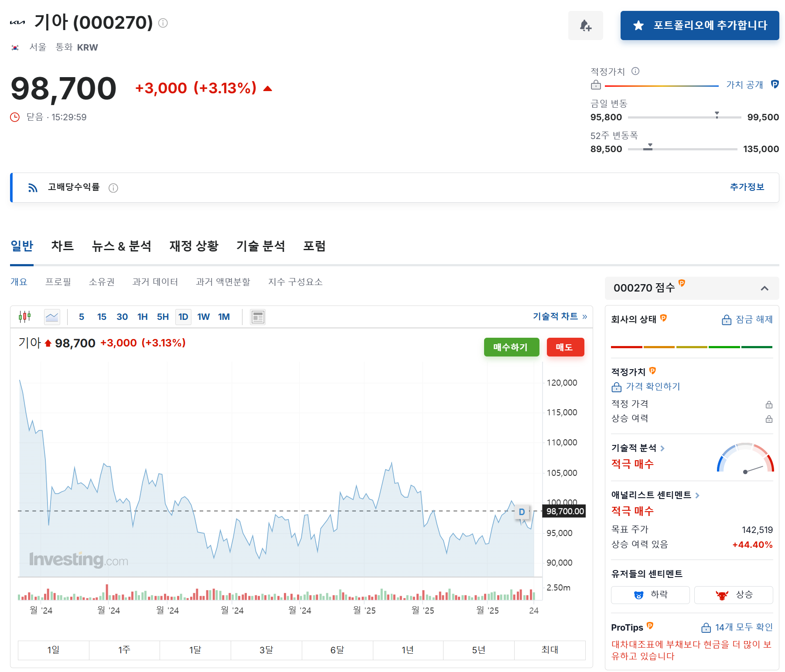Click the info icon next to 기아 (000270)
Image resolution: width=785 pixels, height=672 pixels.
163,23
